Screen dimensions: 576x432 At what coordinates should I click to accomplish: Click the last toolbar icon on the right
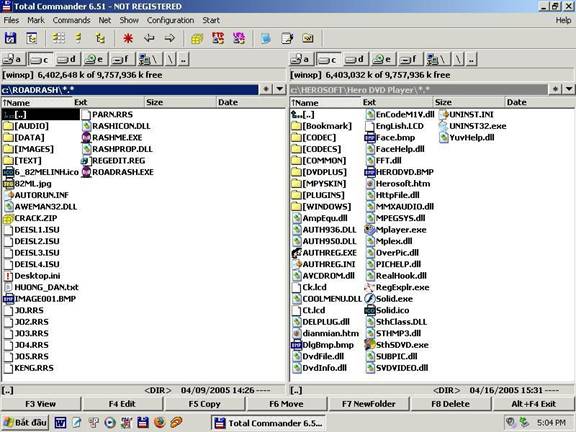coord(308,38)
